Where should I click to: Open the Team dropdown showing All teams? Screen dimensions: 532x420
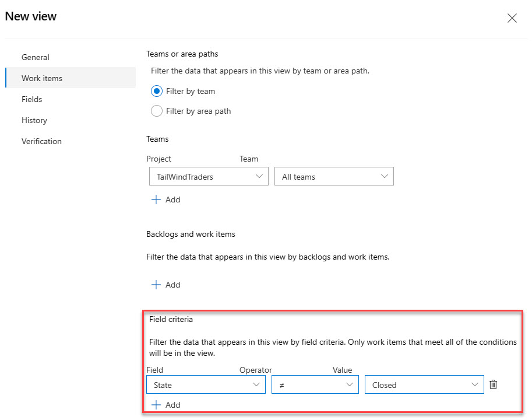pyautogui.click(x=333, y=177)
